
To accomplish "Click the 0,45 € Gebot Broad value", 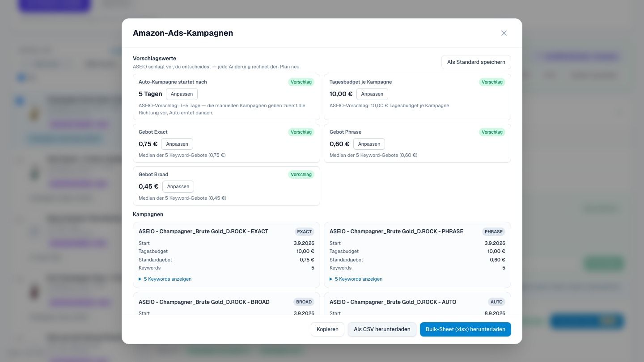I will [148, 186].
